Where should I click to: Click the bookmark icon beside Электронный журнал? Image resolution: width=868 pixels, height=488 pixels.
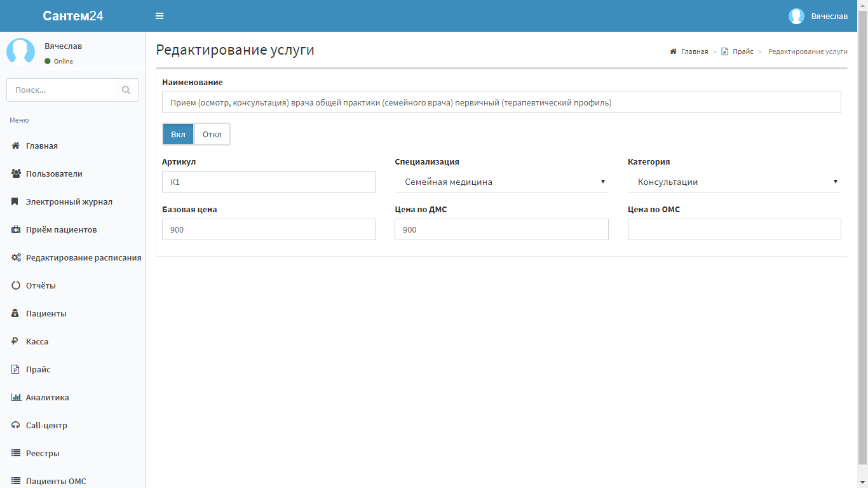(x=15, y=201)
